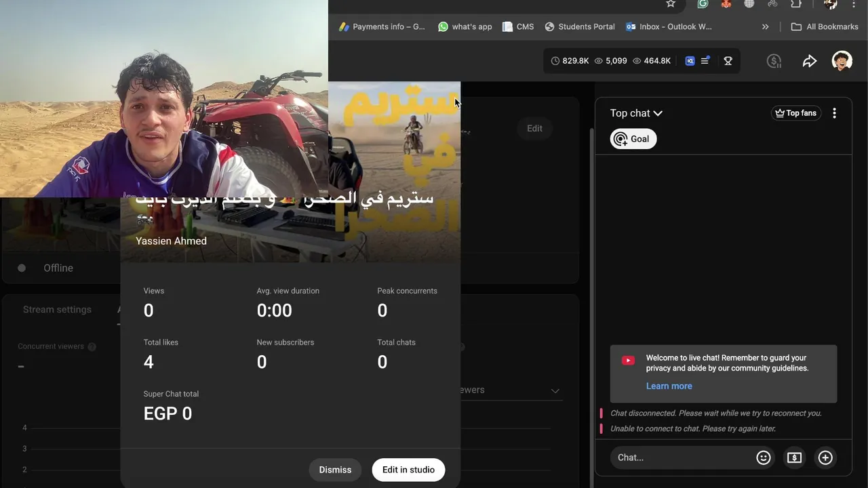Follow the Learn more link
The height and width of the screenshot is (488, 868).
[x=669, y=386]
